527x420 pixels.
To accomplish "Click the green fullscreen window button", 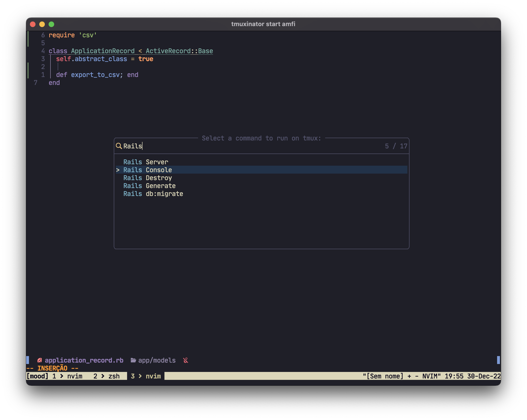I will pos(51,24).
